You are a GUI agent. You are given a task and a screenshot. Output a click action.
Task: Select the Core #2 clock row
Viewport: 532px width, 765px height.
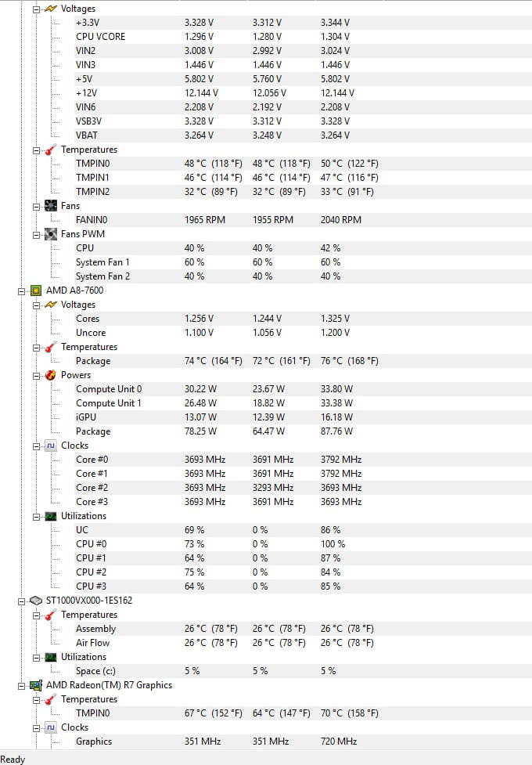(x=92, y=488)
